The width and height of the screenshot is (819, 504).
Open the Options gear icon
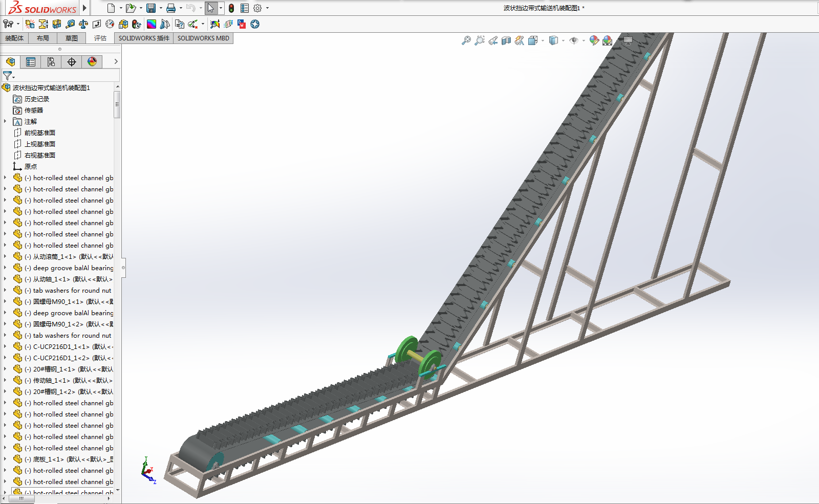coord(257,8)
